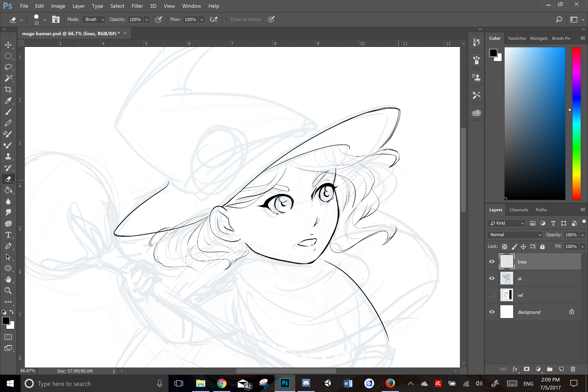This screenshot has height=392, width=588.
Task: Open the Creative Cloud Libraries panel icon
Action: 476,113
